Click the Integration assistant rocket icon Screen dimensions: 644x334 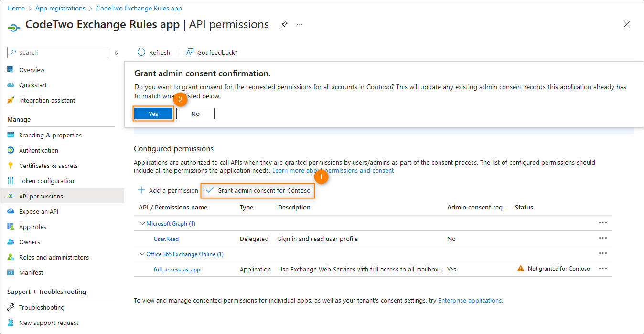point(11,100)
